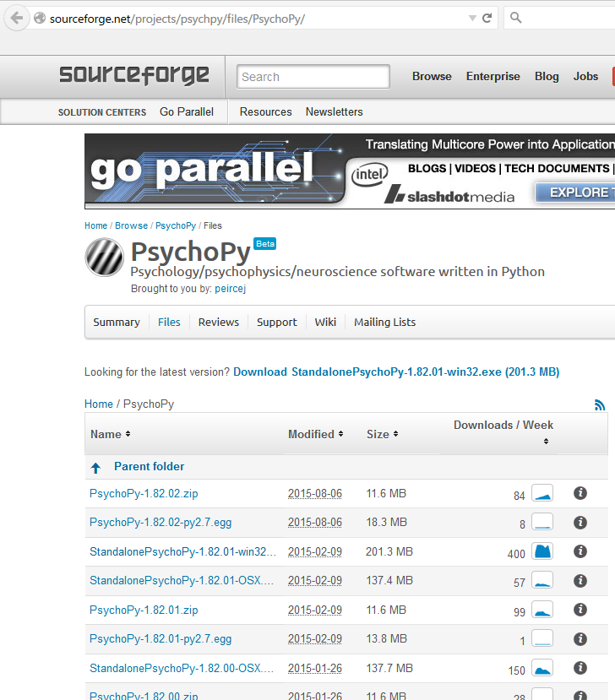
Task: Open download chart for PsychoPy-1.82.02.zip
Action: (x=542, y=493)
